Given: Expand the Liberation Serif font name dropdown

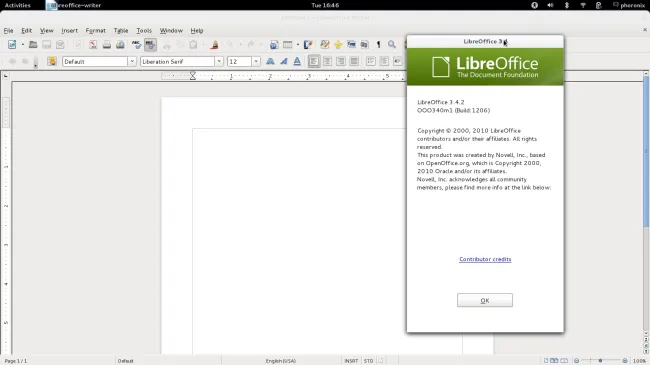Looking at the screenshot, I should tap(219, 61).
